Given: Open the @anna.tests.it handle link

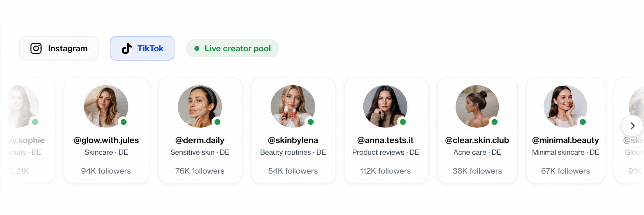Looking at the screenshot, I should coord(385,140).
